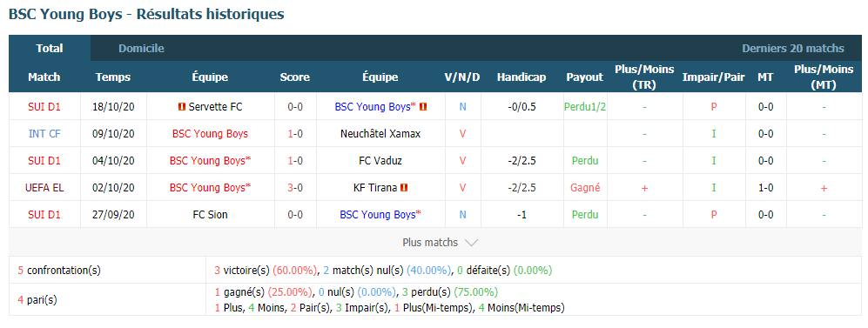Click red card icon after BSC Young Boys* 18/10/20
868x328 pixels.
(x=423, y=107)
